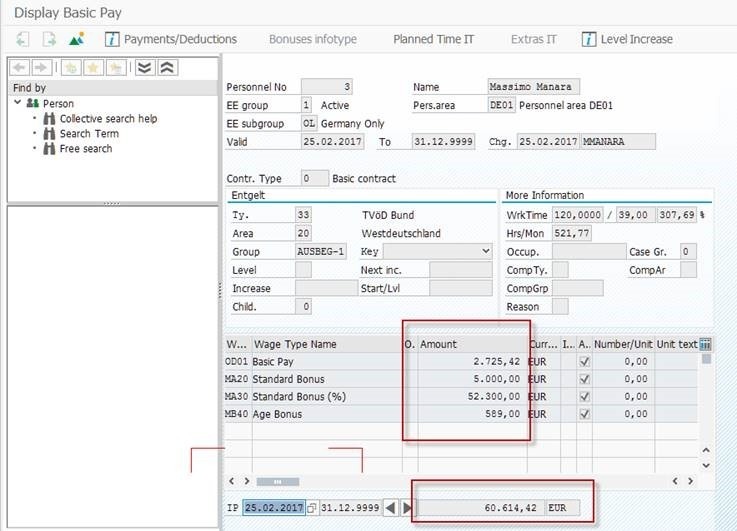
Task: Click the overview mountain icon in toolbar
Action: tap(77, 39)
